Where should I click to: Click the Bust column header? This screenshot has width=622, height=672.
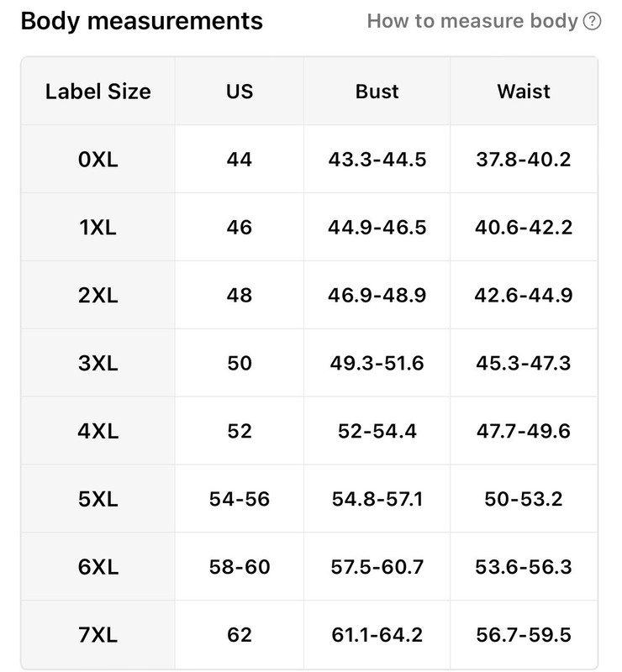pyautogui.click(x=377, y=92)
